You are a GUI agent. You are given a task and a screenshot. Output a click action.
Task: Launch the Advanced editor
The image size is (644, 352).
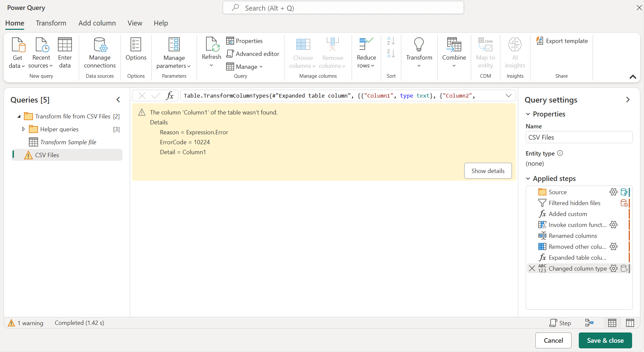click(253, 54)
